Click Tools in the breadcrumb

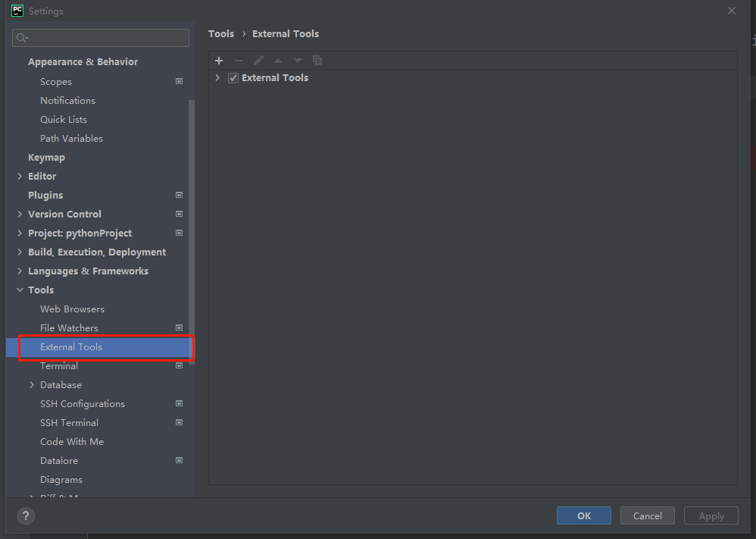click(221, 34)
